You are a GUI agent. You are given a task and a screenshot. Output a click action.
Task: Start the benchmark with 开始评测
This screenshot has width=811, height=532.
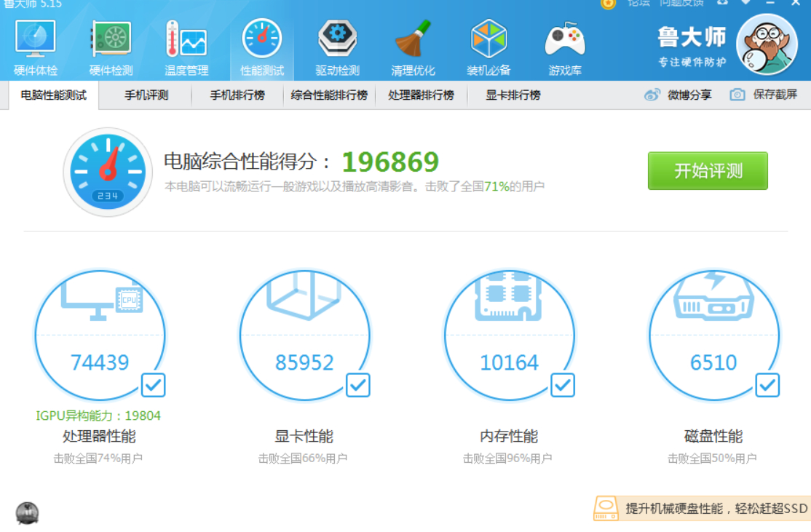[708, 170]
